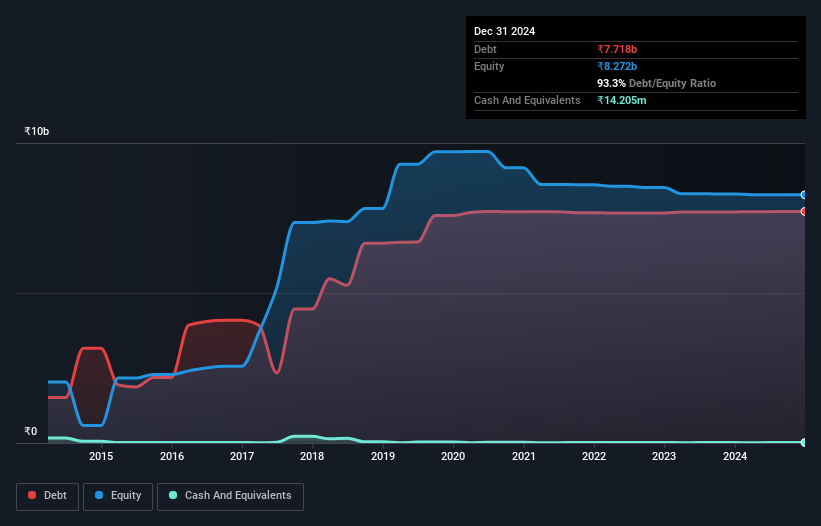Click the red Debt legend dot

pyautogui.click(x=32, y=495)
